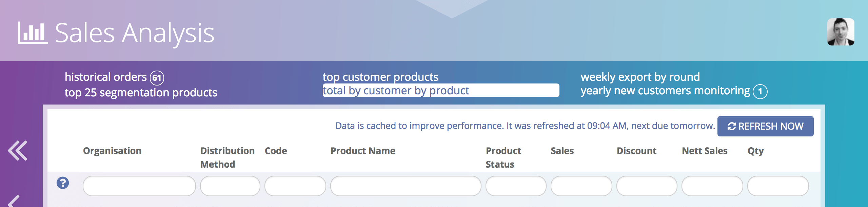Collapse sidebar with double chevron arrow
Screen dimensions: 868x207
click(x=18, y=150)
